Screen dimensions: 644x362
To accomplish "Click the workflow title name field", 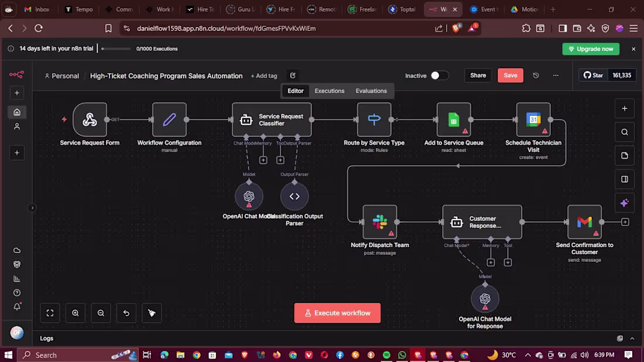I will [166, 76].
